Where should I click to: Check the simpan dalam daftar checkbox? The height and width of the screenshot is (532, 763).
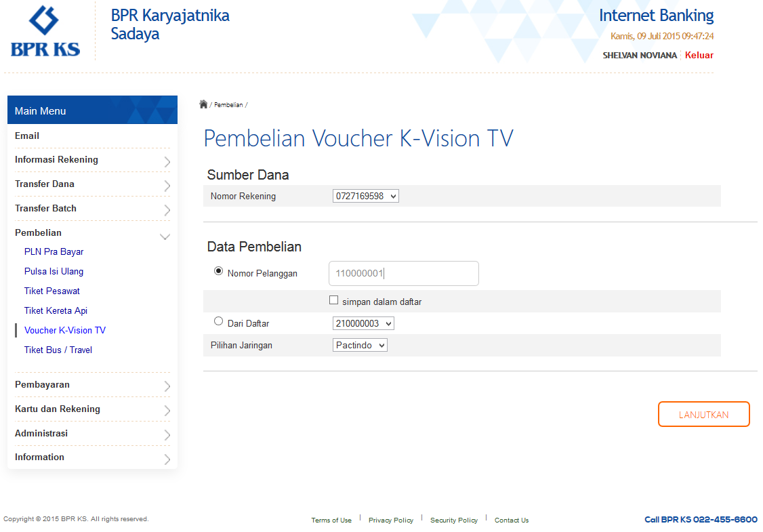[333, 300]
